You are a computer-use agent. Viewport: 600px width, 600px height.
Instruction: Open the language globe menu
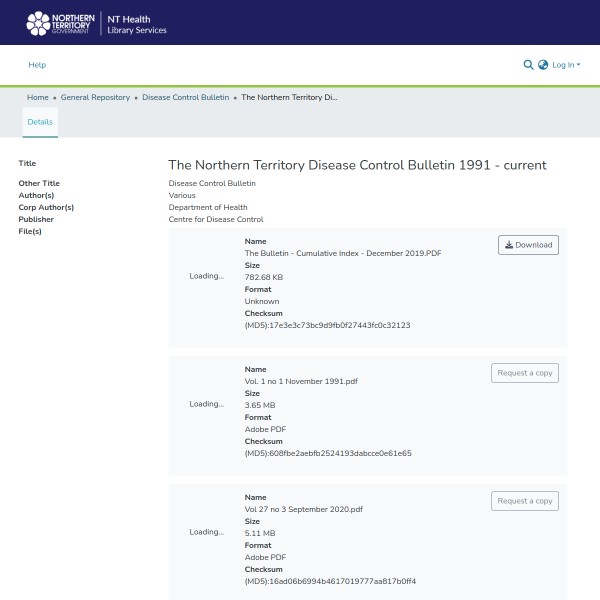point(543,65)
